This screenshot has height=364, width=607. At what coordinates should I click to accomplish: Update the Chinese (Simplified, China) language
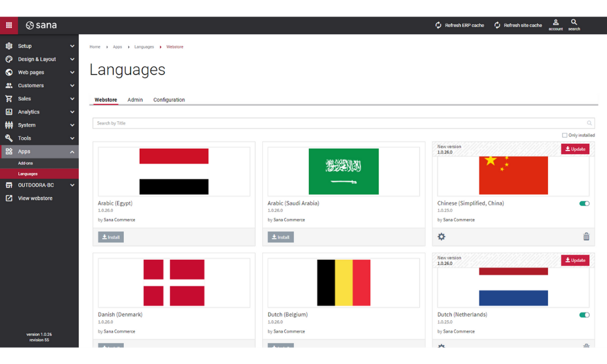coord(575,149)
